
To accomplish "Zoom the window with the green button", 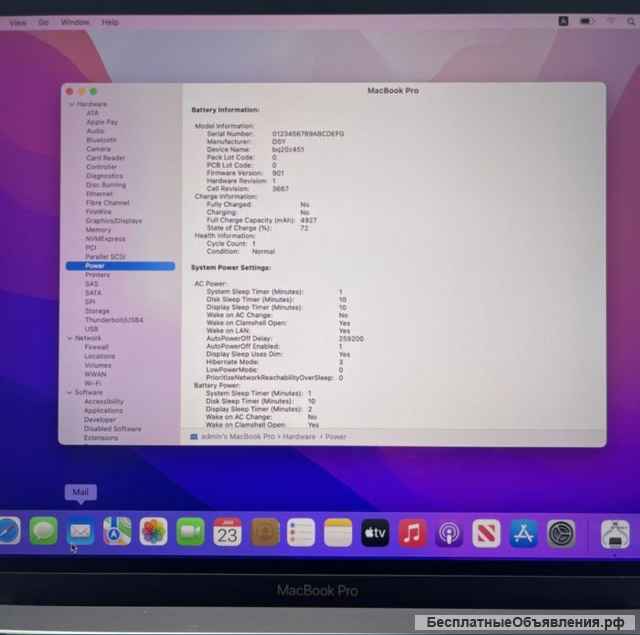I will click(93, 91).
